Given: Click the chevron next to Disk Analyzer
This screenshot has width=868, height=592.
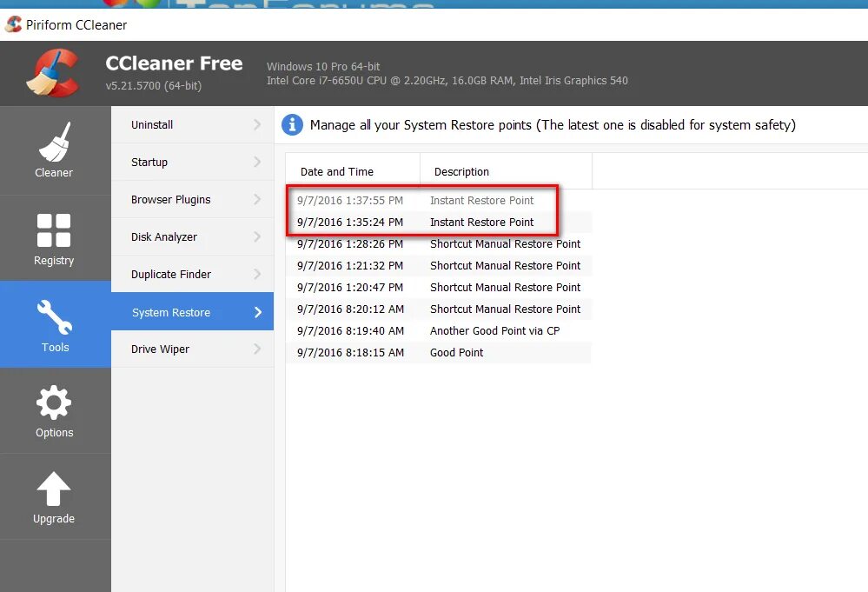Looking at the screenshot, I should (257, 236).
